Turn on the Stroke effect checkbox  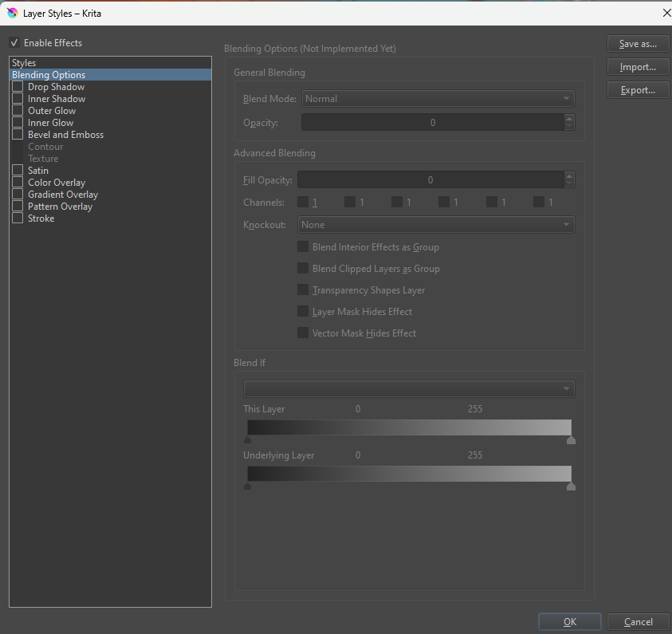click(18, 219)
